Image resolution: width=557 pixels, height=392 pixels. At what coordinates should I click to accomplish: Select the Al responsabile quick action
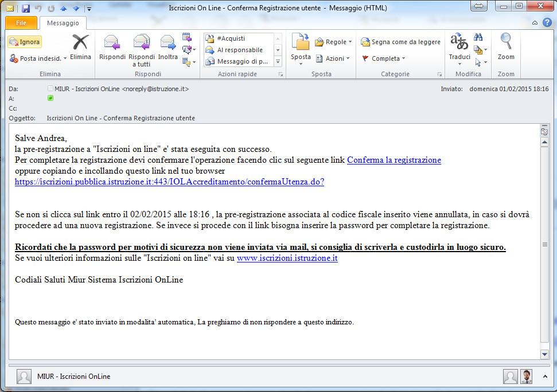pyautogui.click(x=239, y=50)
